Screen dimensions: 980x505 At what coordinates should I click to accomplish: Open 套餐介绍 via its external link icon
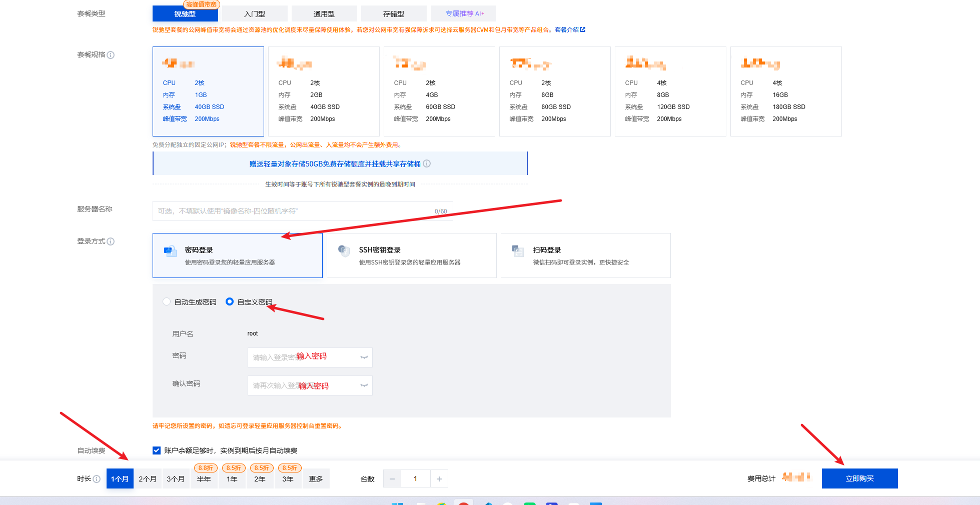(x=583, y=29)
